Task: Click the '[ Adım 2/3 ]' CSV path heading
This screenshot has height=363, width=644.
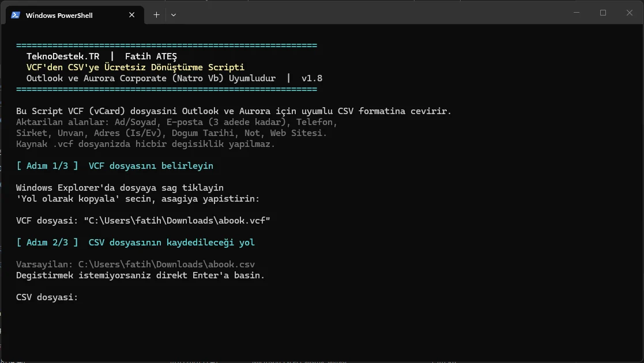Action: [x=135, y=243]
